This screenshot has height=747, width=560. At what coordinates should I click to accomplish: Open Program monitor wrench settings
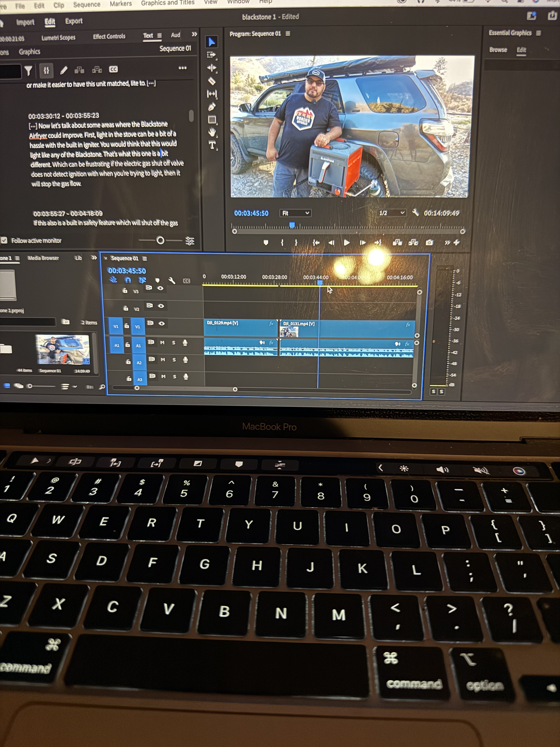click(x=416, y=213)
